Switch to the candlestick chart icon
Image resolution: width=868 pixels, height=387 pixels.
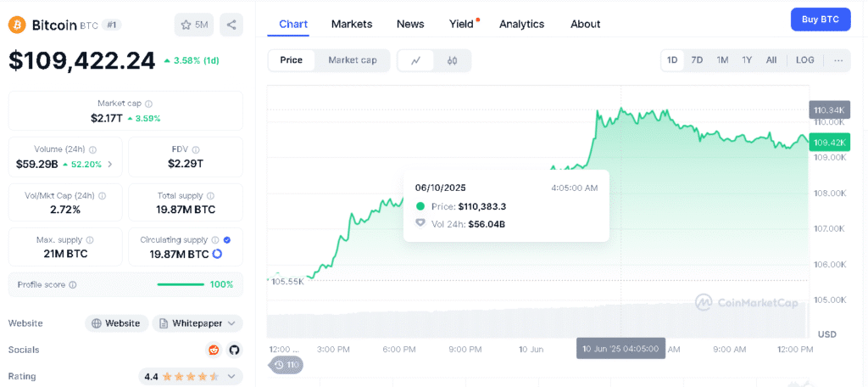click(x=452, y=60)
